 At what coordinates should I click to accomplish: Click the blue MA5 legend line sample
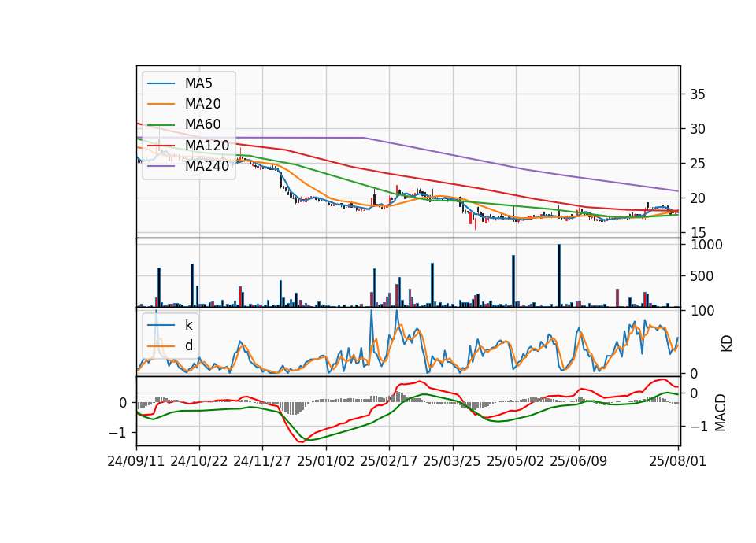pos(161,83)
